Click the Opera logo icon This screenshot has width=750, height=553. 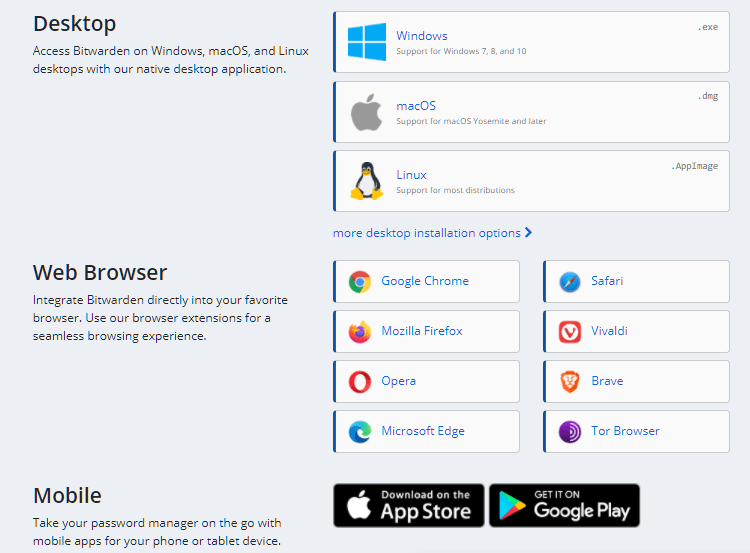pyautogui.click(x=360, y=382)
